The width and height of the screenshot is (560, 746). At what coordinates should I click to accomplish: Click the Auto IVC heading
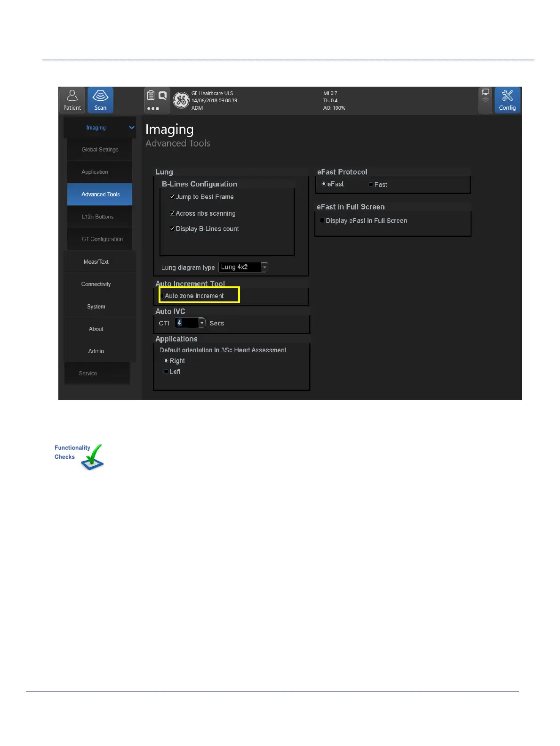[x=170, y=311]
